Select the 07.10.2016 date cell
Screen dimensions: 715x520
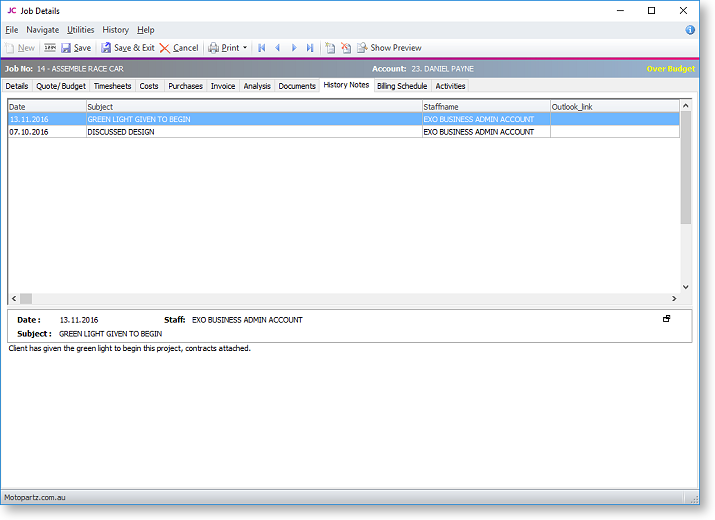point(47,132)
